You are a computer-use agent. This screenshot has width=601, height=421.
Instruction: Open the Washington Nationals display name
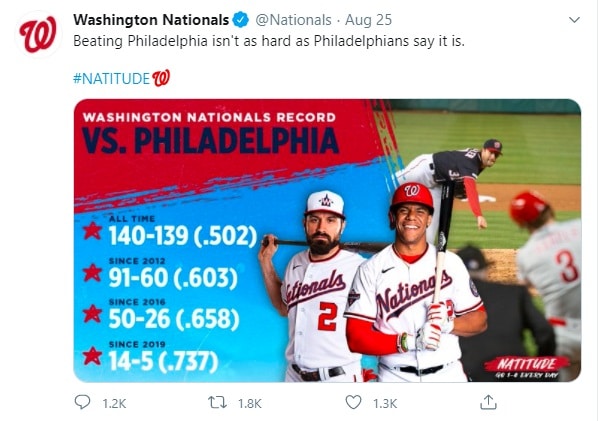[150, 21]
